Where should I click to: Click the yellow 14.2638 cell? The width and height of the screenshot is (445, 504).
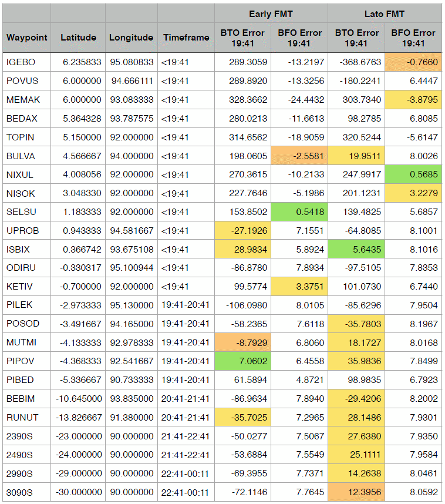click(x=356, y=473)
